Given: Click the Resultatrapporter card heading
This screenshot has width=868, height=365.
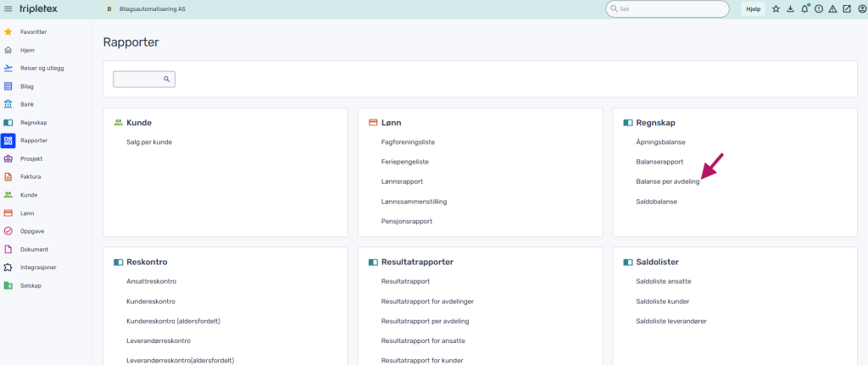Looking at the screenshot, I should 417,263.
